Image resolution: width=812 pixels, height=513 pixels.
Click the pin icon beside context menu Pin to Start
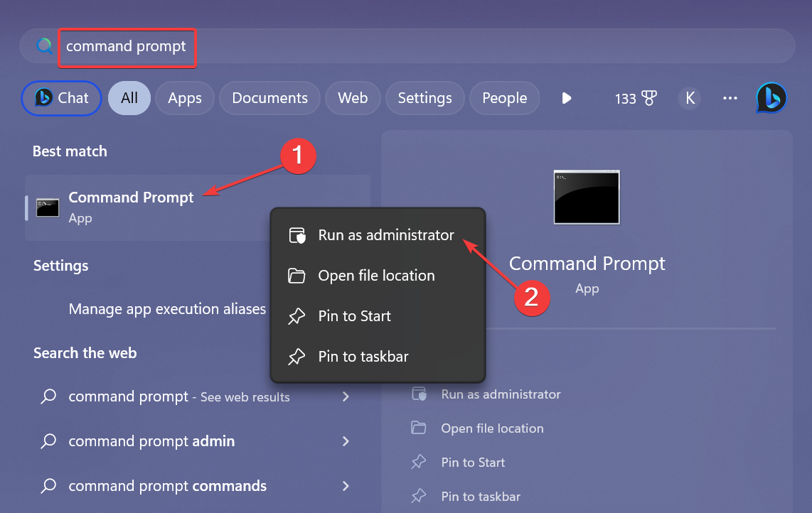tap(297, 315)
